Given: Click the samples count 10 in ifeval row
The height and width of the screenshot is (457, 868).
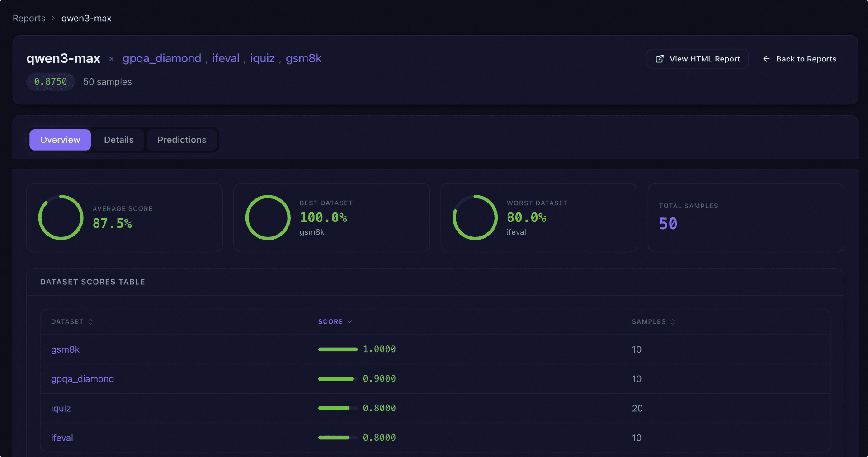Looking at the screenshot, I should pyautogui.click(x=637, y=438).
